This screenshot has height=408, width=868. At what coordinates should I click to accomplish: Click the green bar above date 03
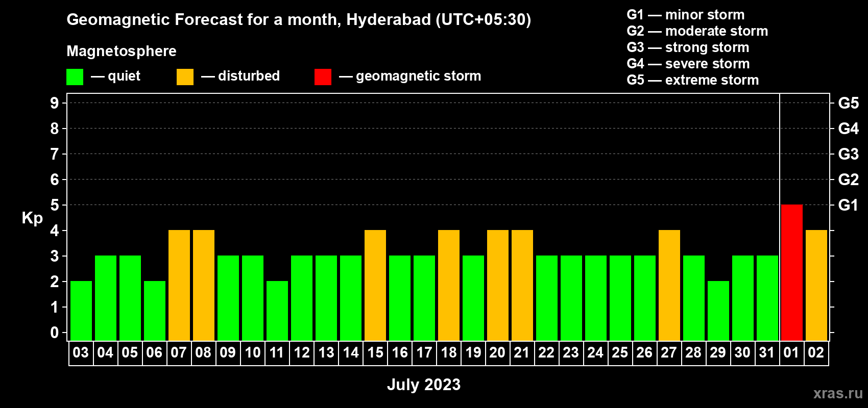point(81,311)
